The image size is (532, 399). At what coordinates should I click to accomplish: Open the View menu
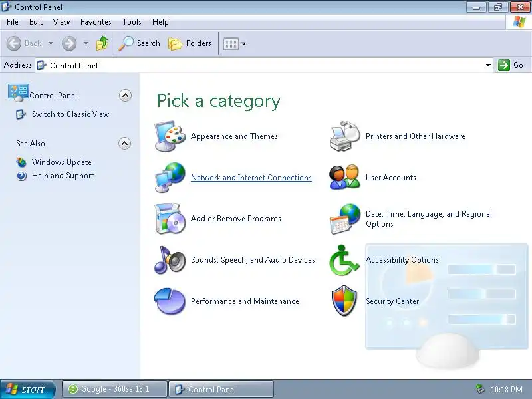pyautogui.click(x=61, y=22)
